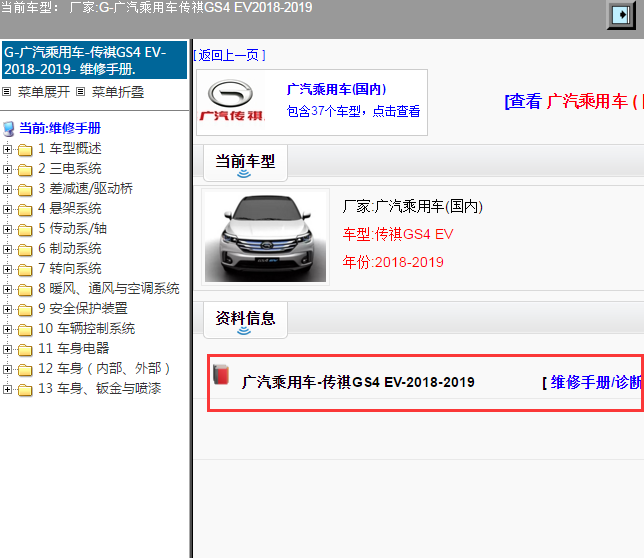644x558 pixels.
Task: Click the computer icon beside 当前:维修手册
Action: [9, 129]
